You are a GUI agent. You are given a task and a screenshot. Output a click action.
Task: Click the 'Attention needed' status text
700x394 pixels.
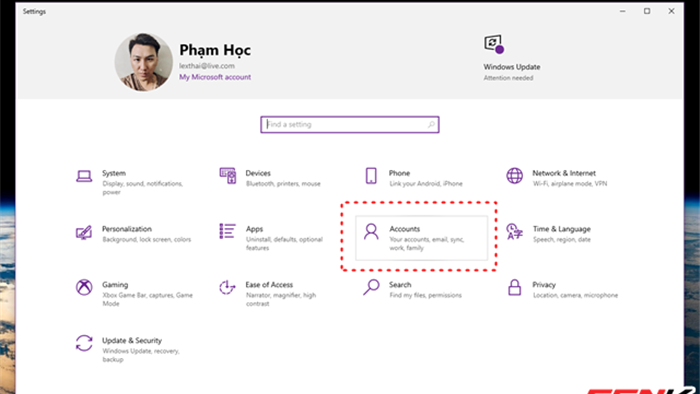508,78
